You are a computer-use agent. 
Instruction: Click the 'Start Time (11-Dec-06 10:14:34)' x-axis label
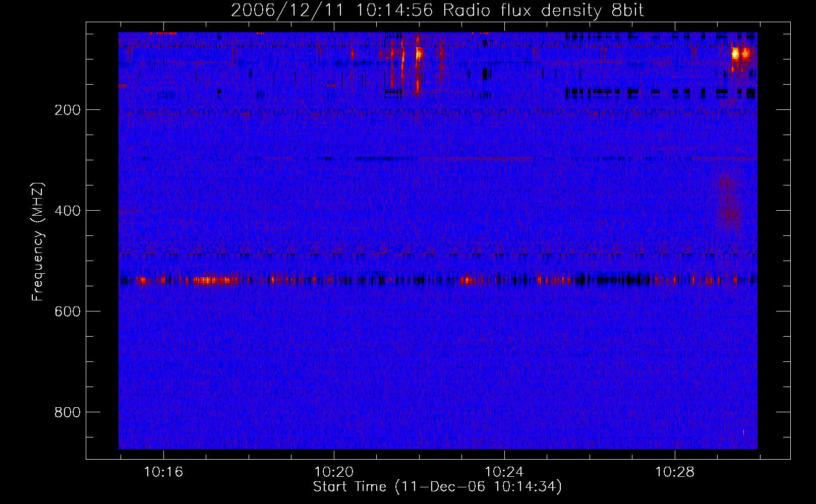[x=437, y=487]
